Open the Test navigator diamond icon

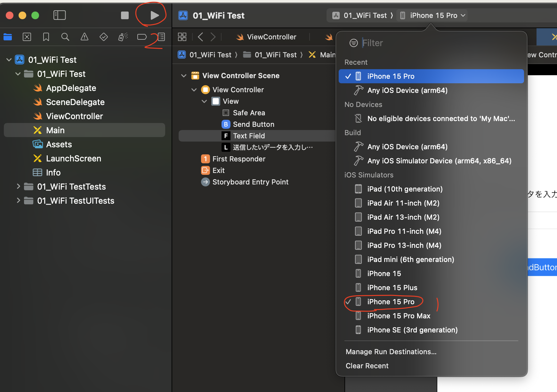coord(104,37)
